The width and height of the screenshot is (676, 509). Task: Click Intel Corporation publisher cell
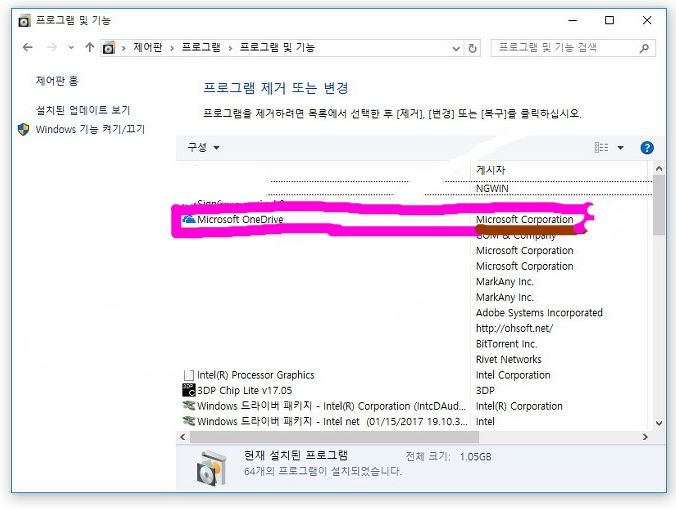click(513, 375)
